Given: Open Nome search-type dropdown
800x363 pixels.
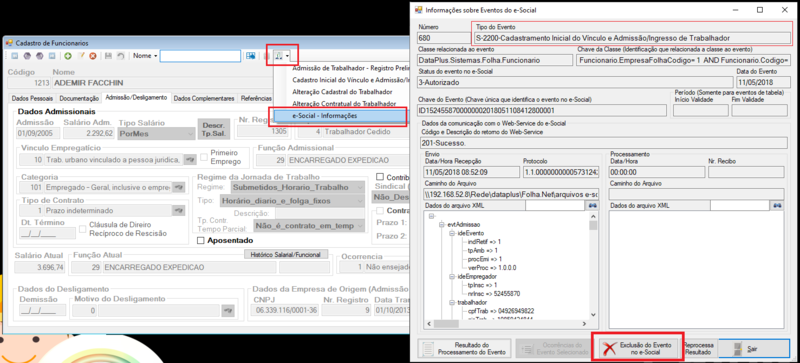Looking at the screenshot, I should (x=145, y=56).
